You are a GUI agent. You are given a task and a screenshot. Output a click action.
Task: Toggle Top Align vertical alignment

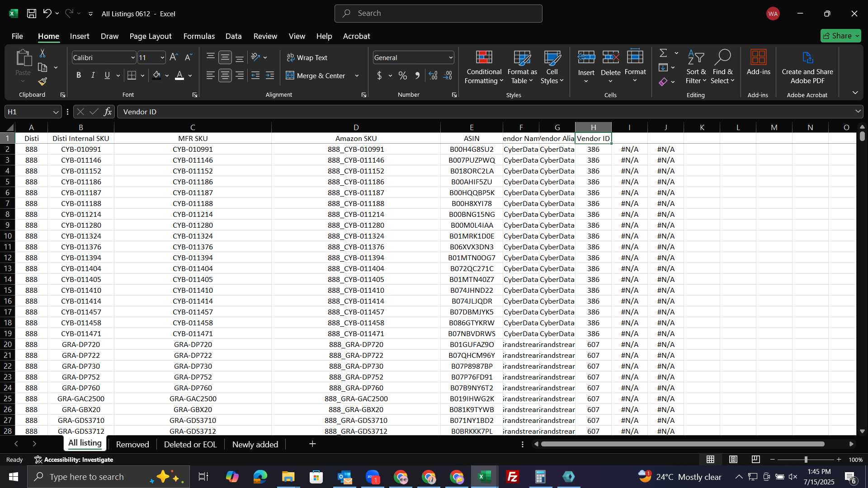click(x=210, y=57)
